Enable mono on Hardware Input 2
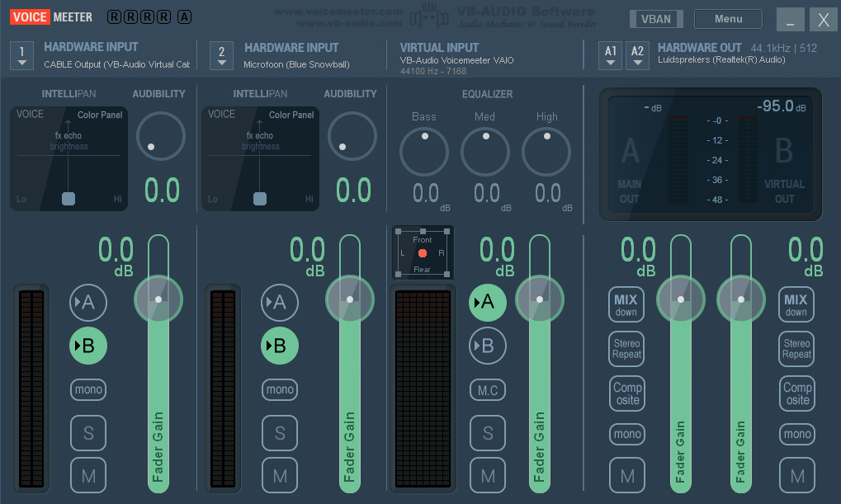Screen dimensions: 841x504 (280, 390)
